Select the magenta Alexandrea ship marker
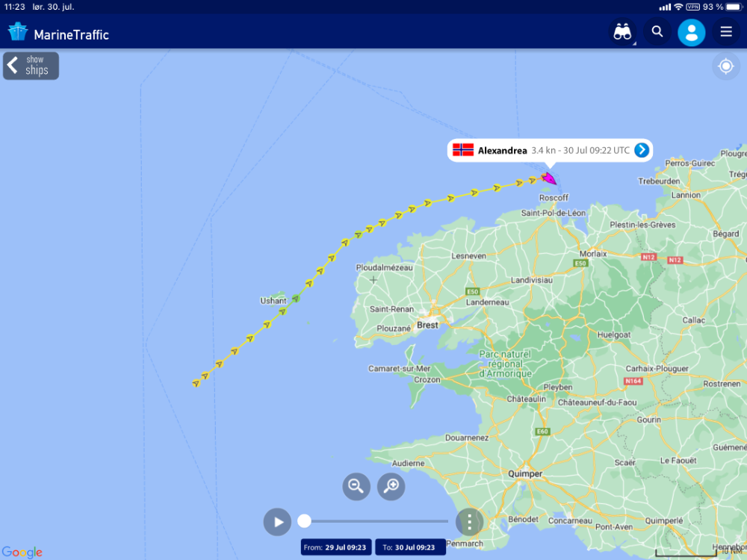The height and width of the screenshot is (560, 747). (549, 178)
